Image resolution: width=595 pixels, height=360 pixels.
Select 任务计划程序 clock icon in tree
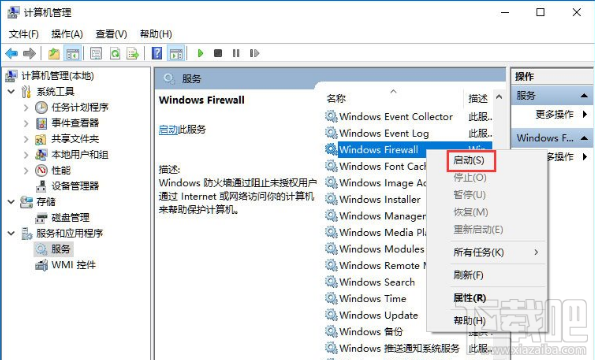tap(41, 108)
